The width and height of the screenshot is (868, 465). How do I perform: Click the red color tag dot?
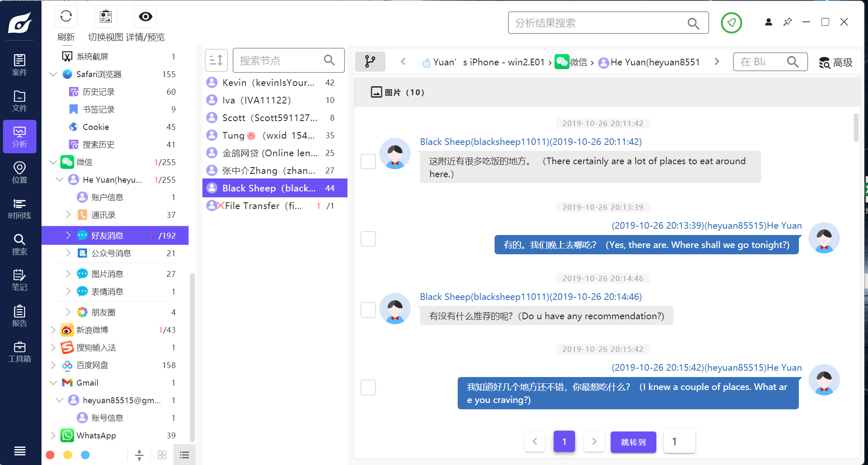[50, 455]
